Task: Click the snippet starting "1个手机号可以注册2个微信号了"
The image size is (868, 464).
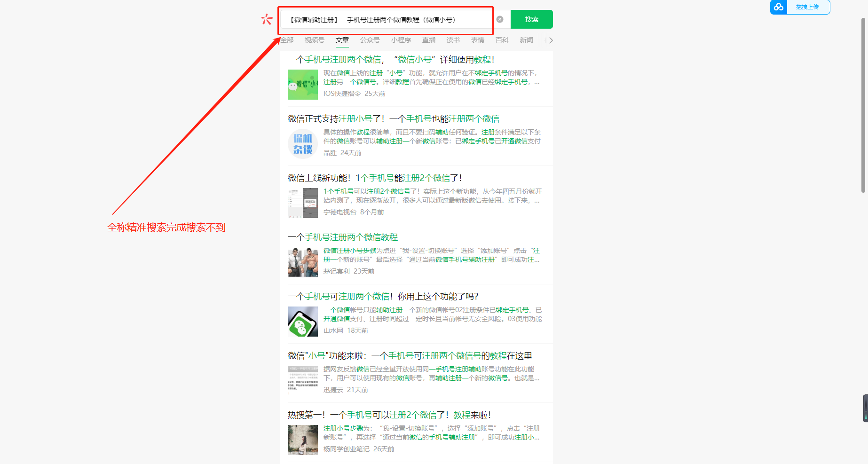Action: (x=433, y=196)
